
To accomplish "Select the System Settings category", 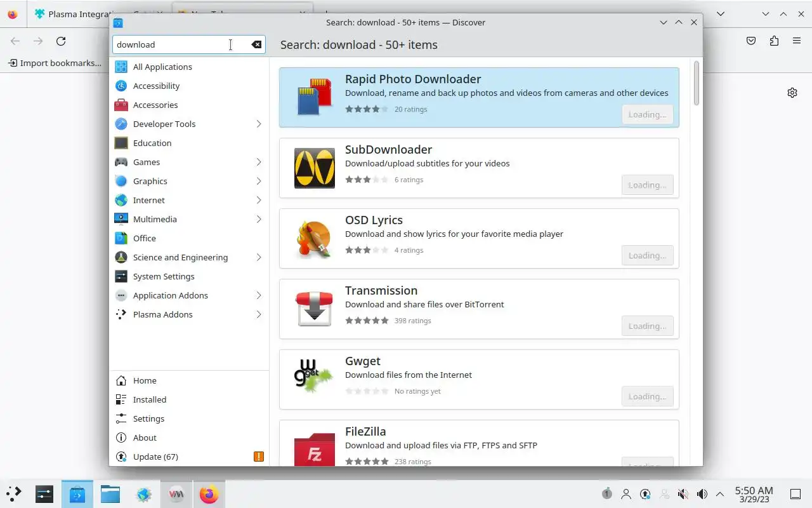I will (189, 276).
